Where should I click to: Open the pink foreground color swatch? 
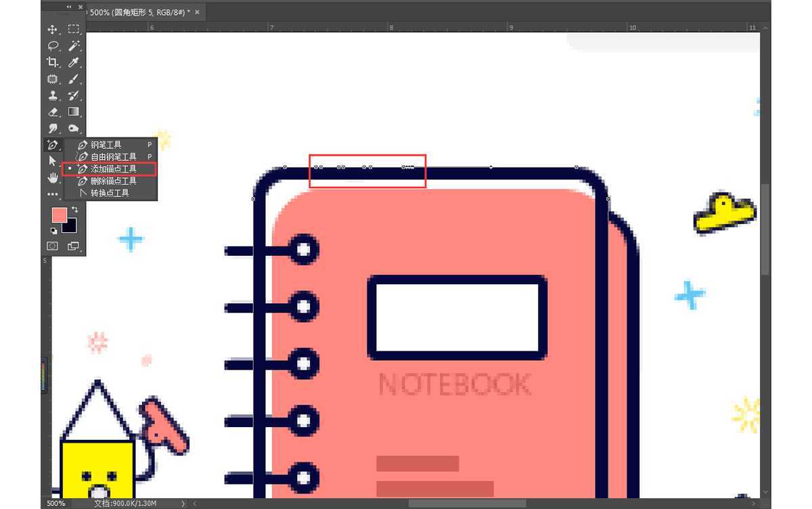(59, 215)
